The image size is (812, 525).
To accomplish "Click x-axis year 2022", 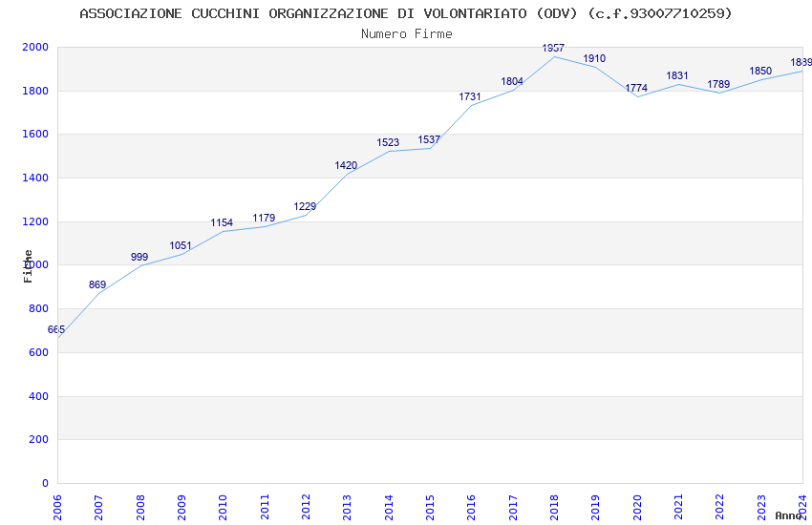I will [720, 508].
